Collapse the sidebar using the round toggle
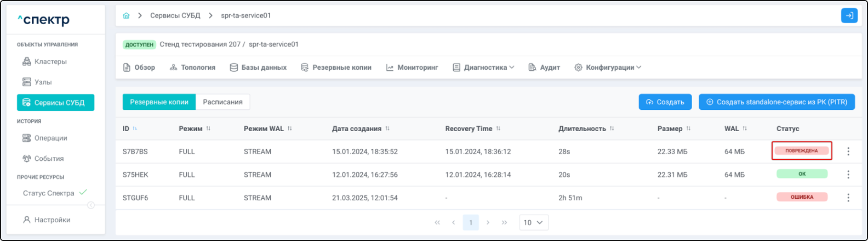This screenshot has width=868, height=241. (91, 205)
